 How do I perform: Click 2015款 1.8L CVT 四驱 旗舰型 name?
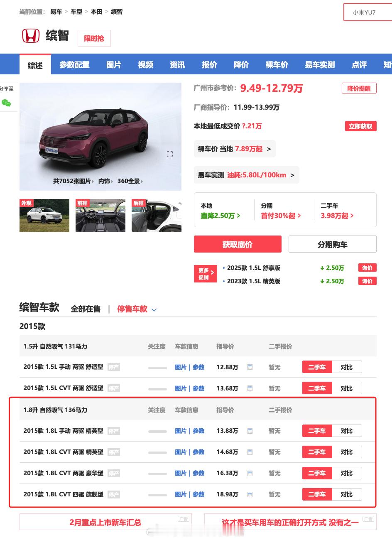(64, 495)
